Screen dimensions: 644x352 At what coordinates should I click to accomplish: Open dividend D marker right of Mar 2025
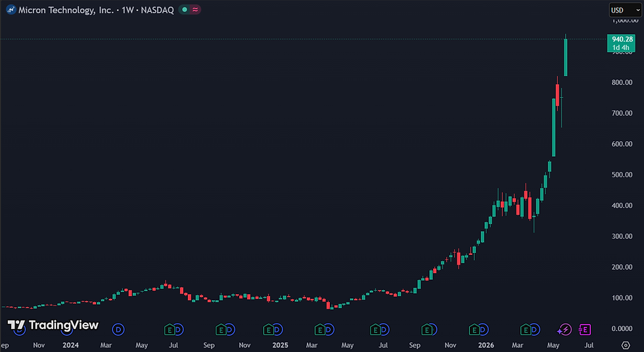tap(329, 329)
